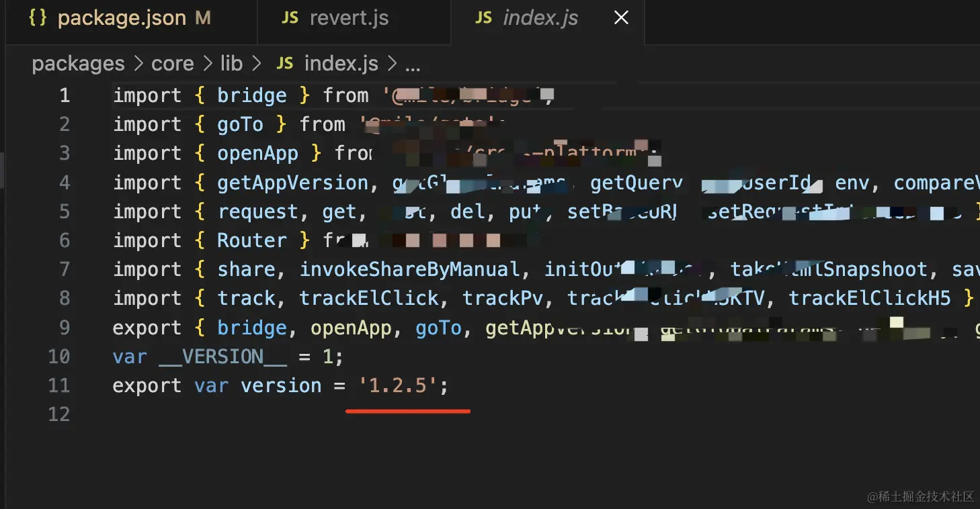
Task: Click the '1.2.5' version string
Action: coord(398,385)
